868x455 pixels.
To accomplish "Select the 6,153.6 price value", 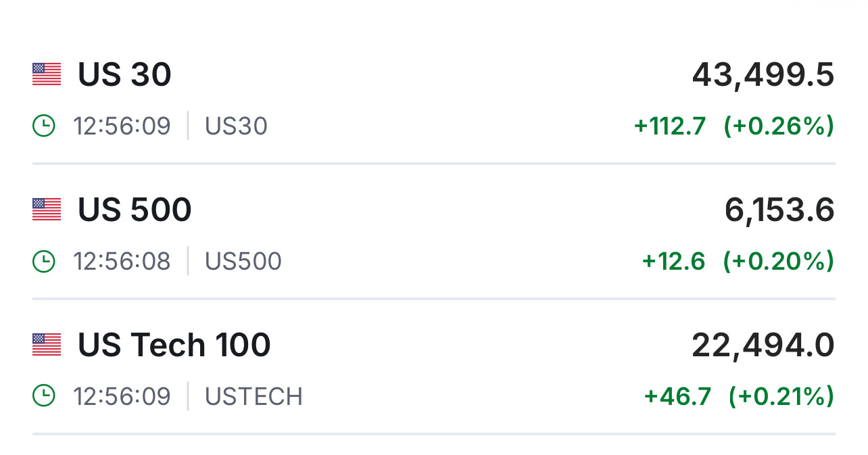I will [779, 210].
